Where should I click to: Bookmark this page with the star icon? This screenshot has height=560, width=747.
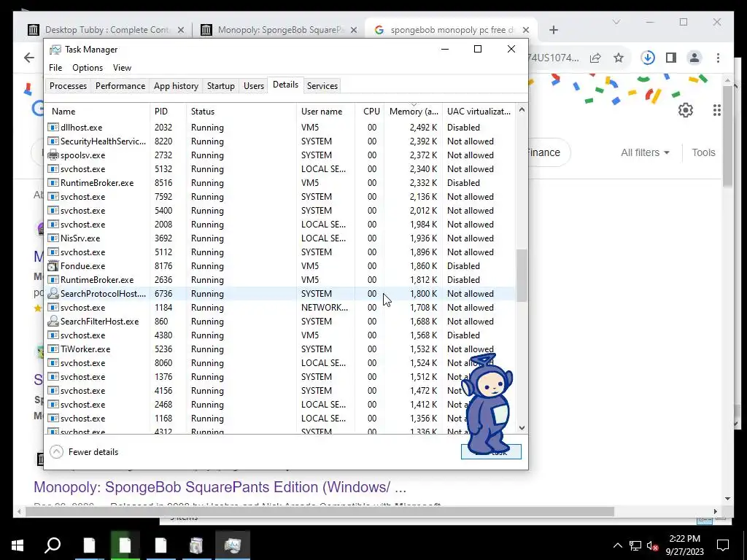point(619,58)
